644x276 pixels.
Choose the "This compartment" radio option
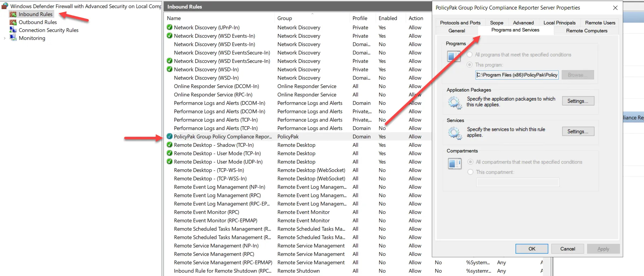[470, 172]
